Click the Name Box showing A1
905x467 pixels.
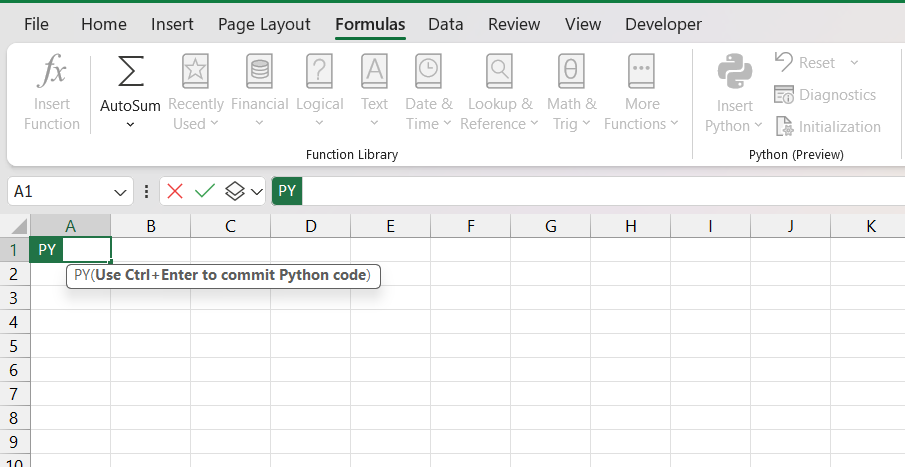pyautogui.click(x=60, y=191)
